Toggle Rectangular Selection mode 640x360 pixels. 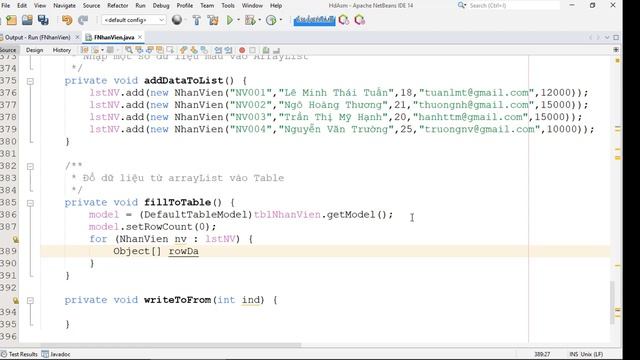170,50
